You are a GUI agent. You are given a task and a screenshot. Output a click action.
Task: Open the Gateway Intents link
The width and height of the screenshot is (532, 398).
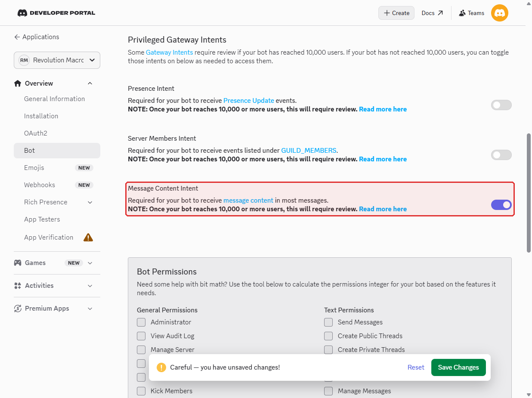pos(170,52)
